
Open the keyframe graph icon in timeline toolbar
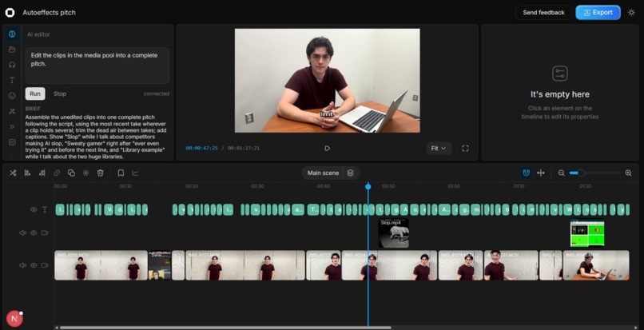point(135,173)
